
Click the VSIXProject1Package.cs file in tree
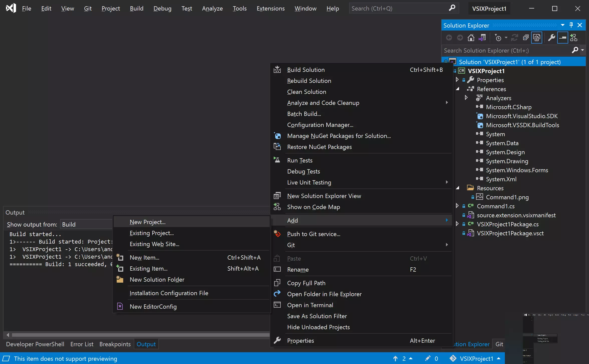[x=508, y=224]
